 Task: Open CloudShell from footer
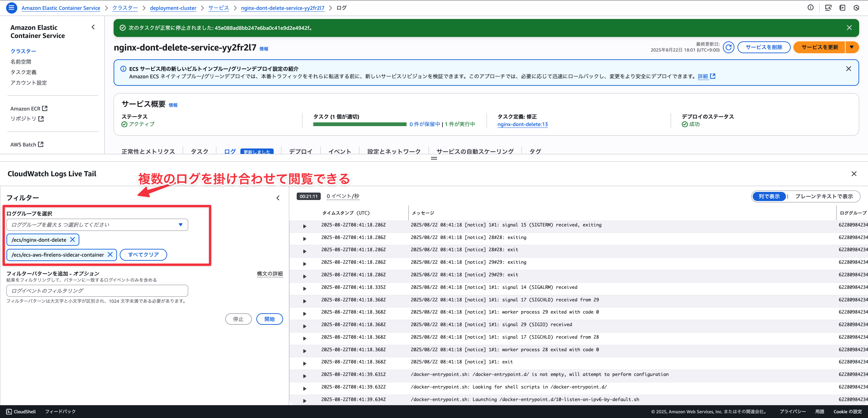pos(21,412)
